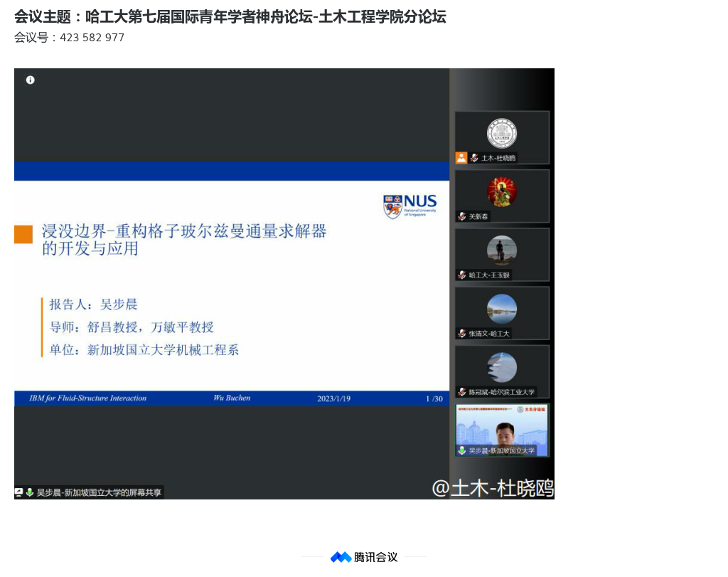The width and height of the screenshot is (728, 577).
Task: Select 关新春 participant avatar
Action: [501, 192]
